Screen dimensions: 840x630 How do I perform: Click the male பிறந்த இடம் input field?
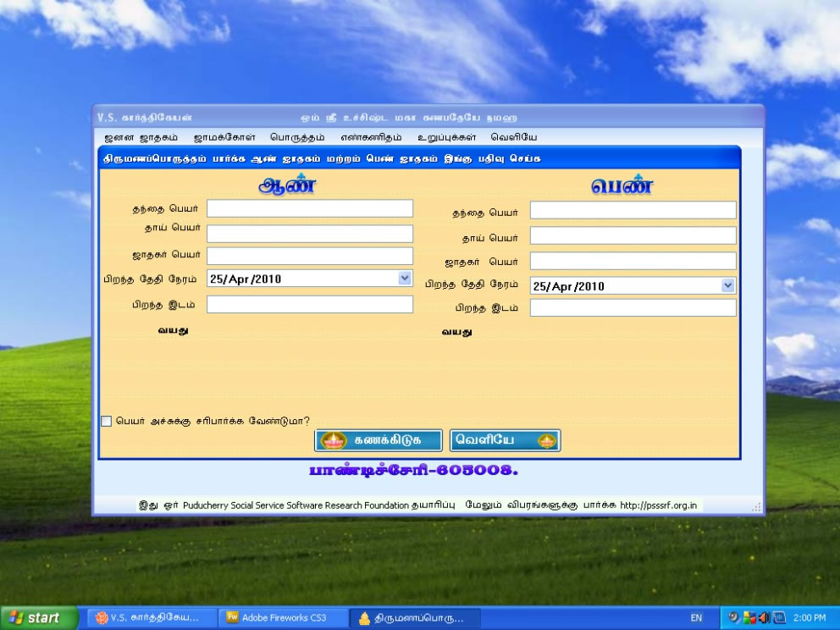point(310,304)
